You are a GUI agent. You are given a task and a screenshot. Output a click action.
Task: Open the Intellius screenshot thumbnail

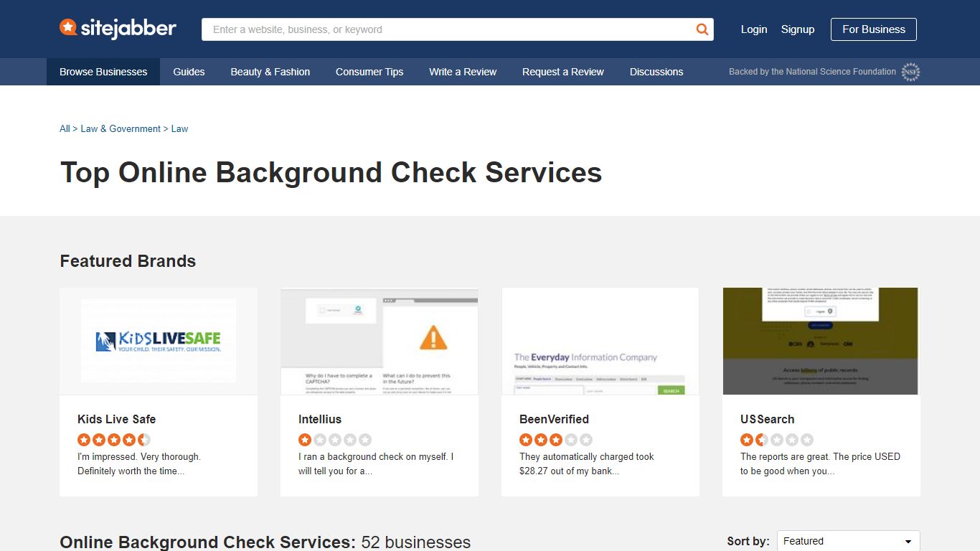(x=380, y=342)
